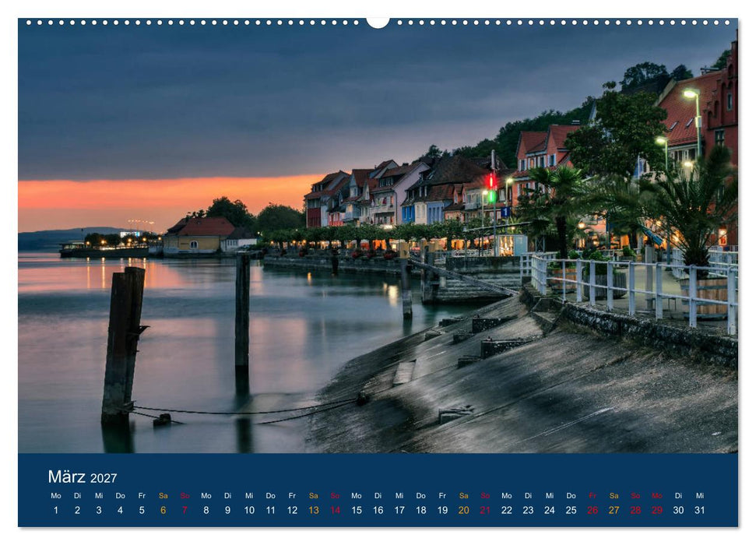The image size is (756, 545).
Task: Select day 31 at the row's end
Action: 700,510
